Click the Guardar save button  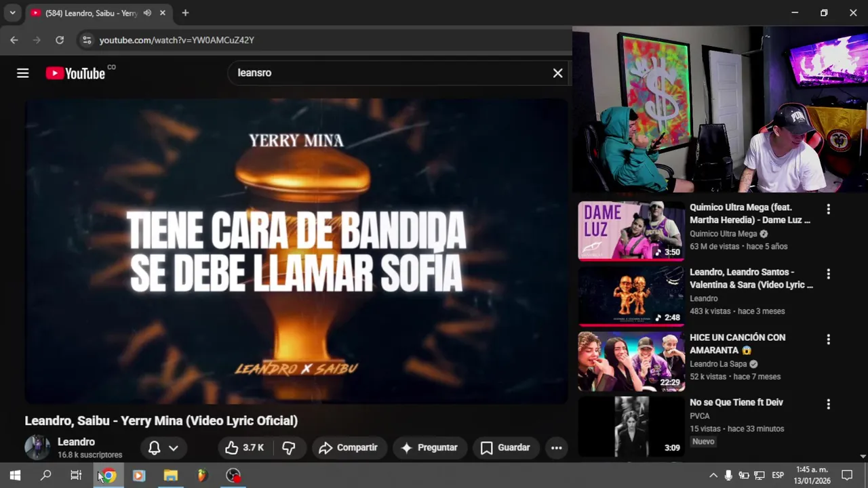(505, 447)
